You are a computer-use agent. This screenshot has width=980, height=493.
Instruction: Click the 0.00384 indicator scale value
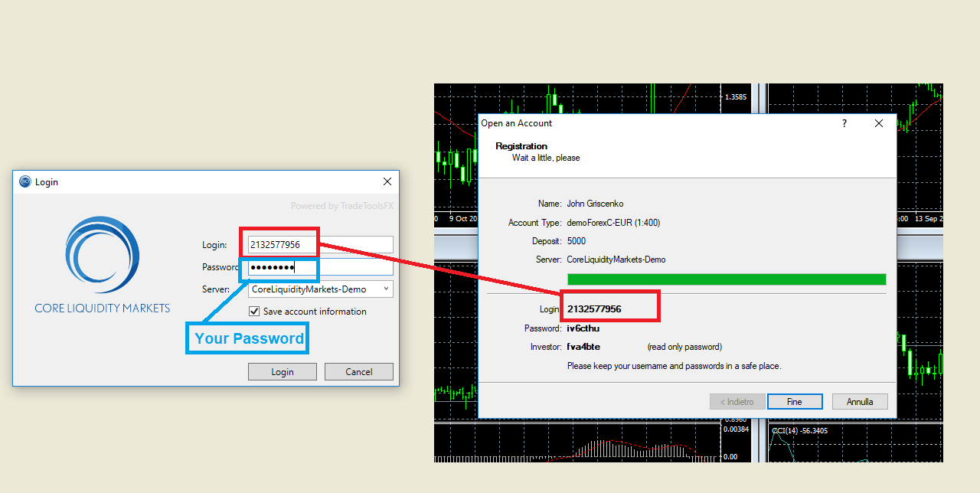[x=737, y=429]
